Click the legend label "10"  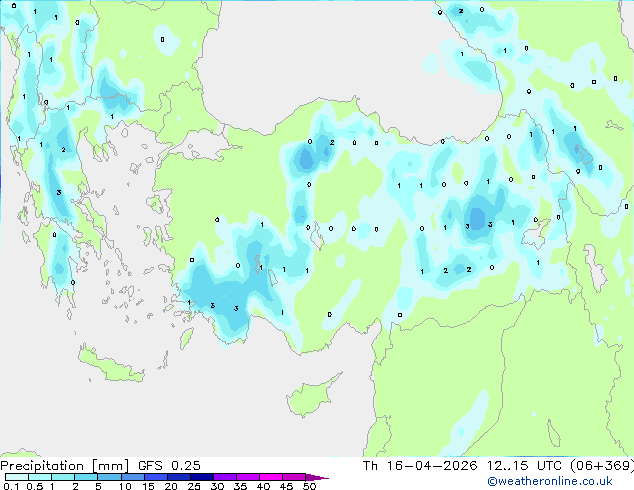click(x=125, y=486)
